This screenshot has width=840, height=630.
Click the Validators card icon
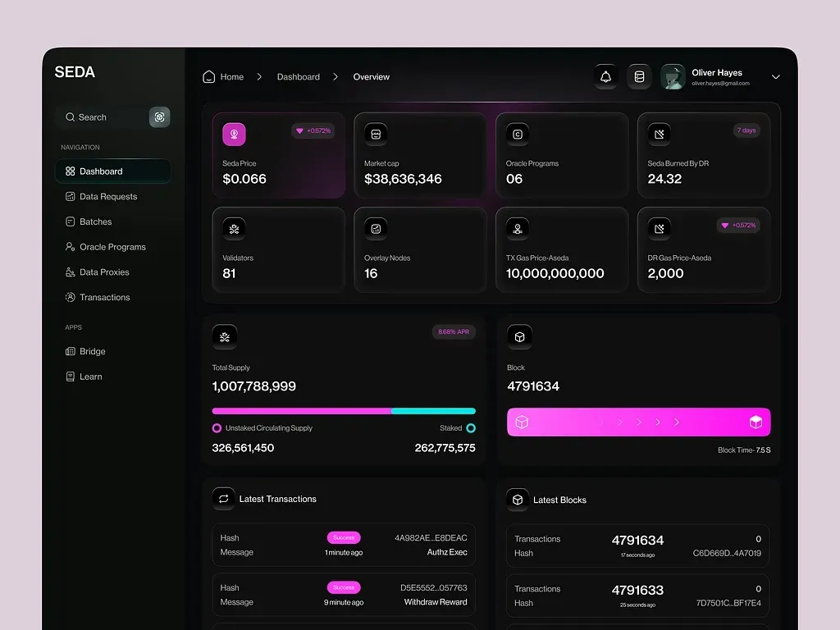(x=234, y=229)
